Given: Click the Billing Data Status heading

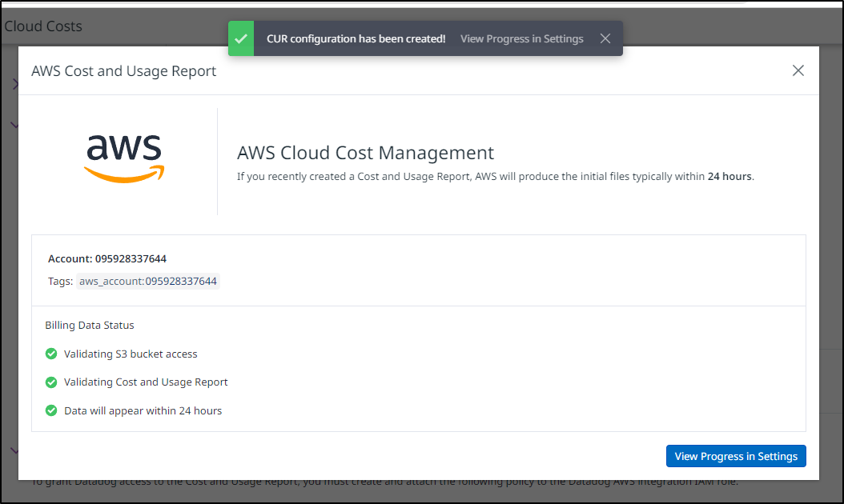Looking at the screenshot, I should pos(90,325).
